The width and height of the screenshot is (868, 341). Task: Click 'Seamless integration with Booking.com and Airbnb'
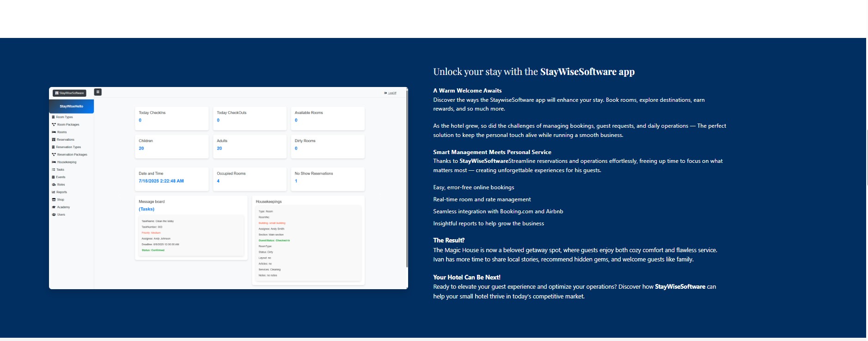click(x=498, y=211)
